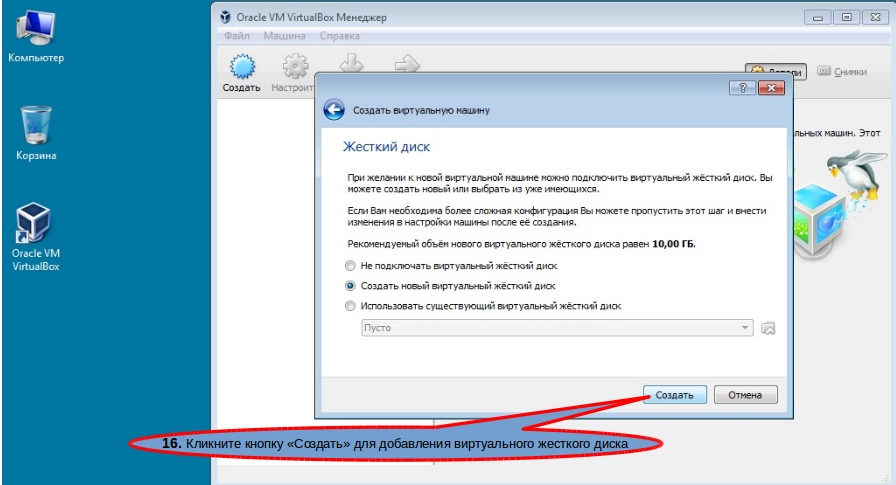The height and width of the screenshot is (485, 896).
Task: Select Не подключать виртуальный жёсткий диск
Action: point(350,266)
